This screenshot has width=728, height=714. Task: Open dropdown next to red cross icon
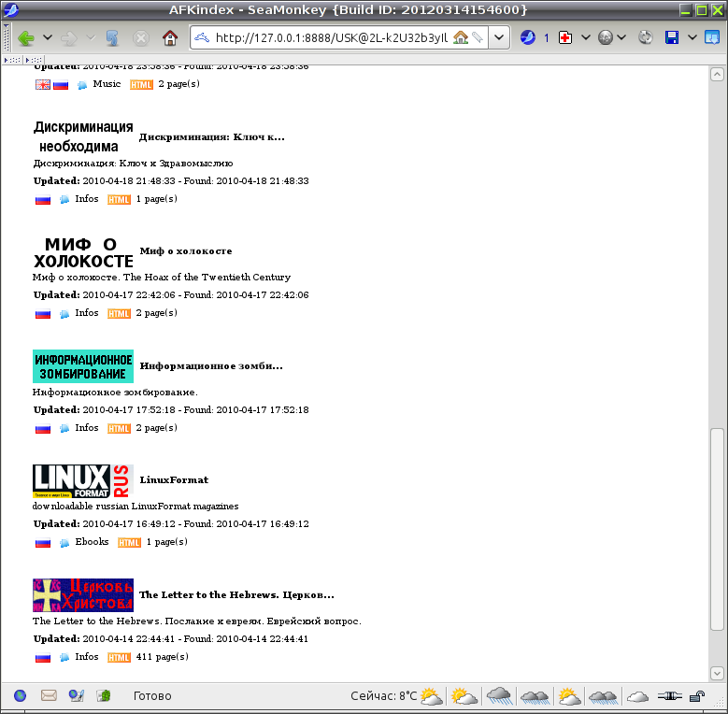(x=585, y=37)
